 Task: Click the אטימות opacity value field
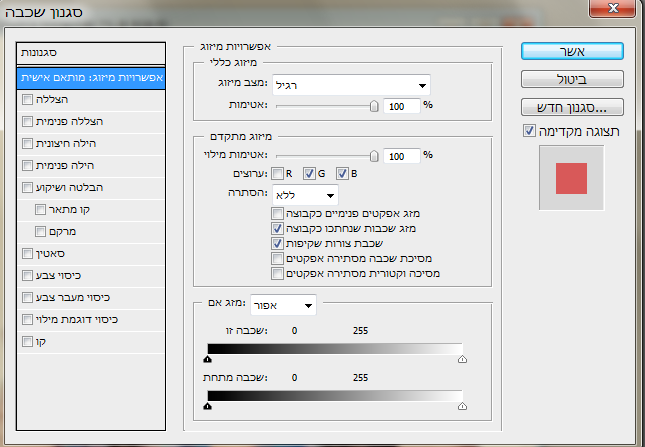pos(401,106)
